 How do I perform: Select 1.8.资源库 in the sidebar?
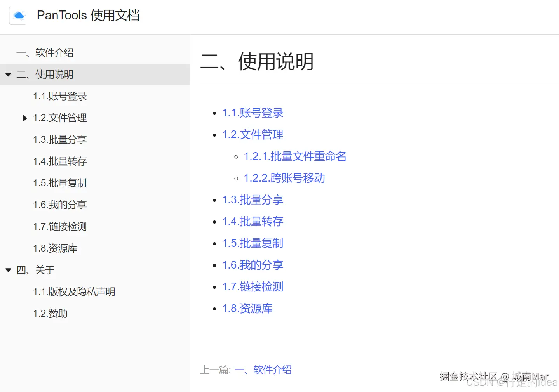point(55,248)
